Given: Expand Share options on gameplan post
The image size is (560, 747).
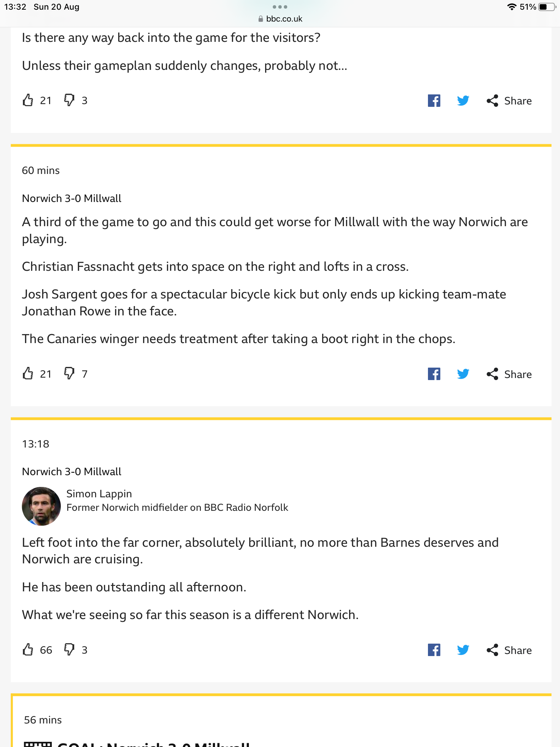Looking at the screenshot, I should 509,101.
